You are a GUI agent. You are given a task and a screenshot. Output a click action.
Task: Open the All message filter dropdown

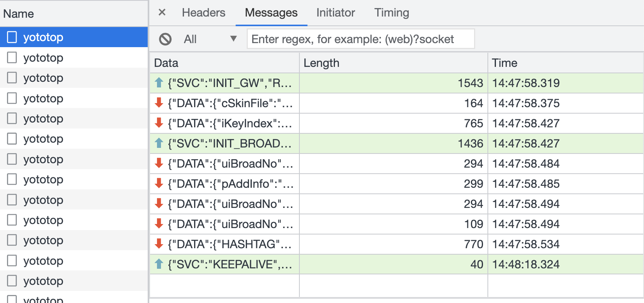coord(210,39)
